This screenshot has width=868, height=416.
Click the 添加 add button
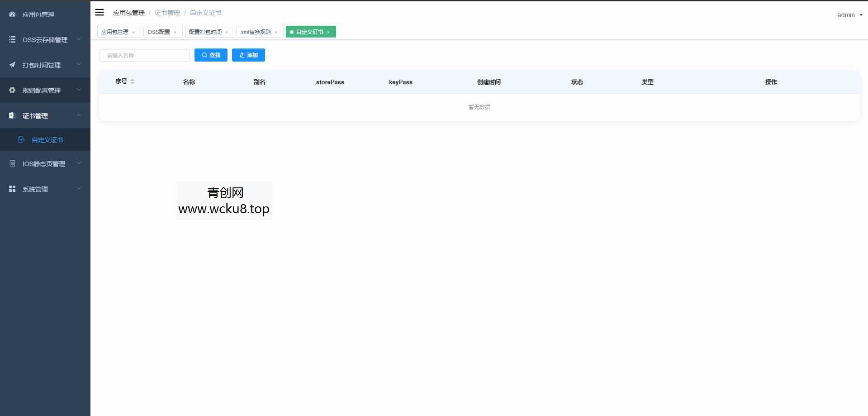pyautogui.click(x=248, y=55)
